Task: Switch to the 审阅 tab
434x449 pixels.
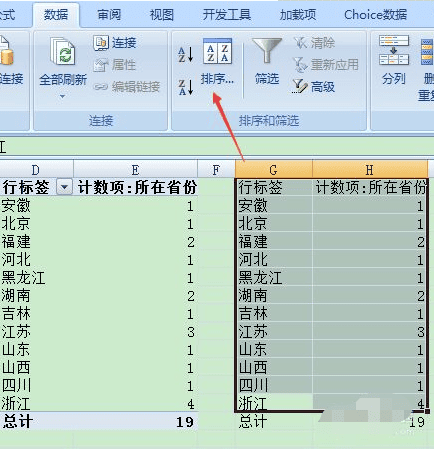Action: (109, 15)
